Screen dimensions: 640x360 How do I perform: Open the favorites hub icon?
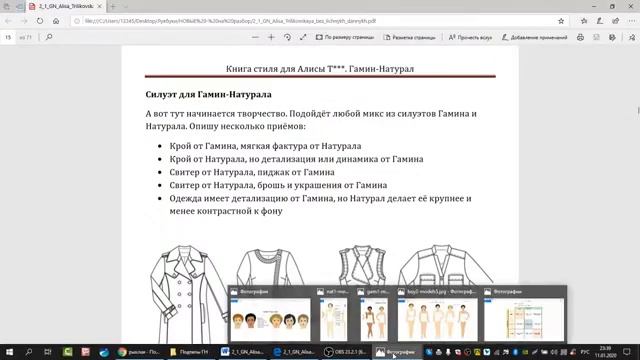point(584,21)
